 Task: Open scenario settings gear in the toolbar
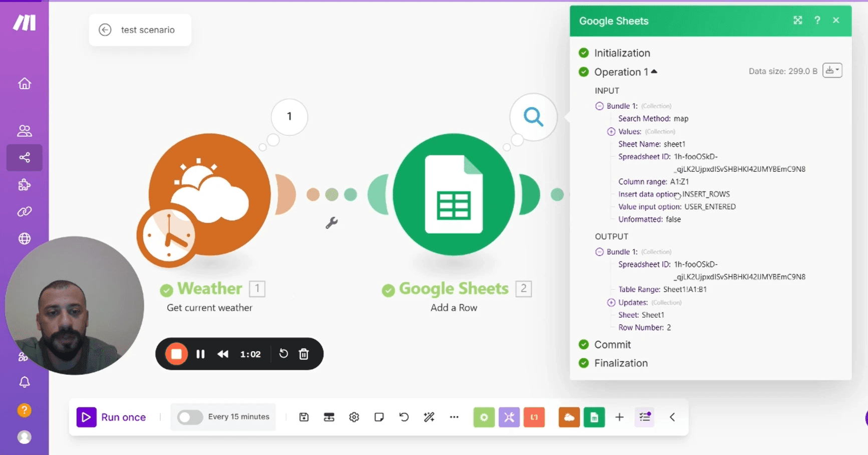pos(354,417)
